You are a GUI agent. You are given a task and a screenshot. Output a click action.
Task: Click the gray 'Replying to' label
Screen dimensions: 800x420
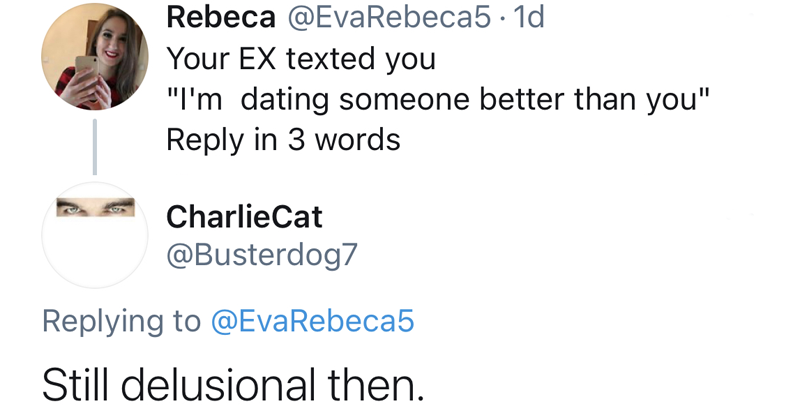(x=120, y=321)
